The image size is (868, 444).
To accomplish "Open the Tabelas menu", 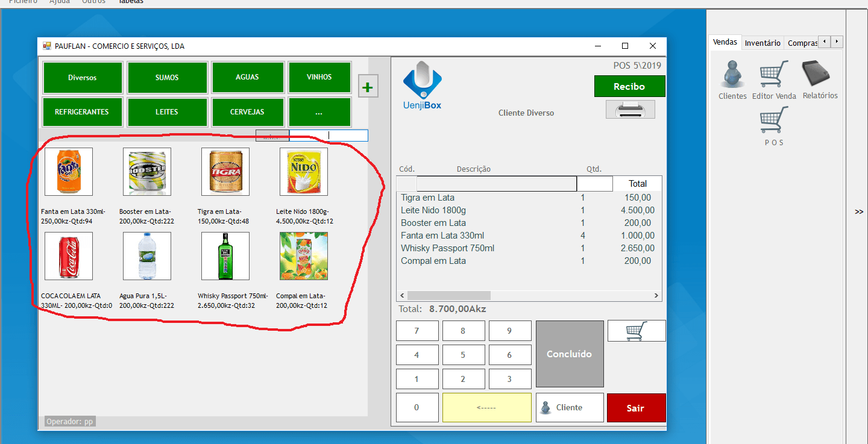I will tap(131, 2).
